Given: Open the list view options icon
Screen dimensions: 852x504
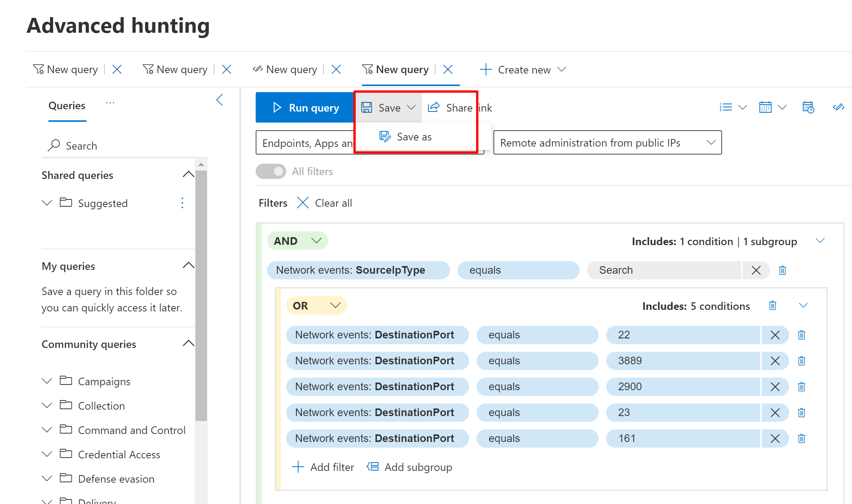Looking at the screenshot, I should pos(726,107).
